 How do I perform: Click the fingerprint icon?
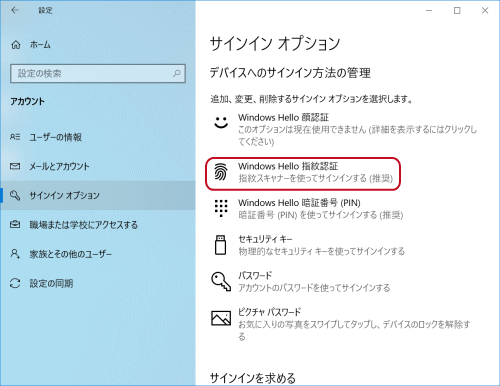(221, 172)
